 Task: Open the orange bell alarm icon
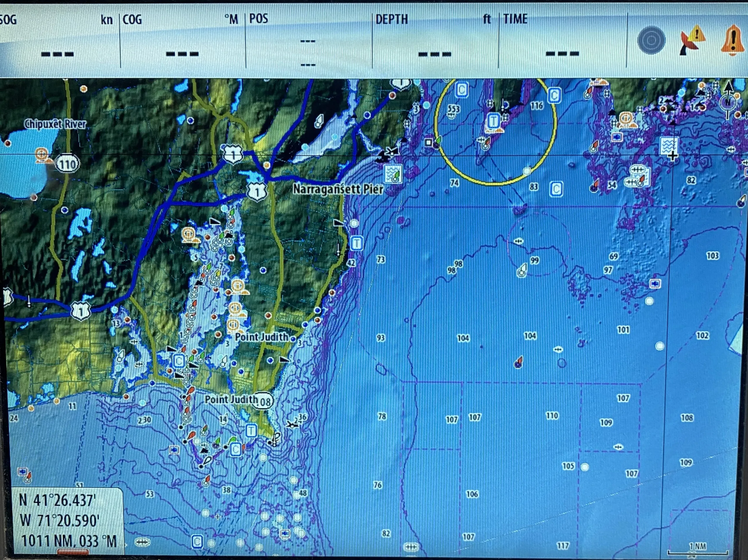pyautogui.click(x=733, y=41)
